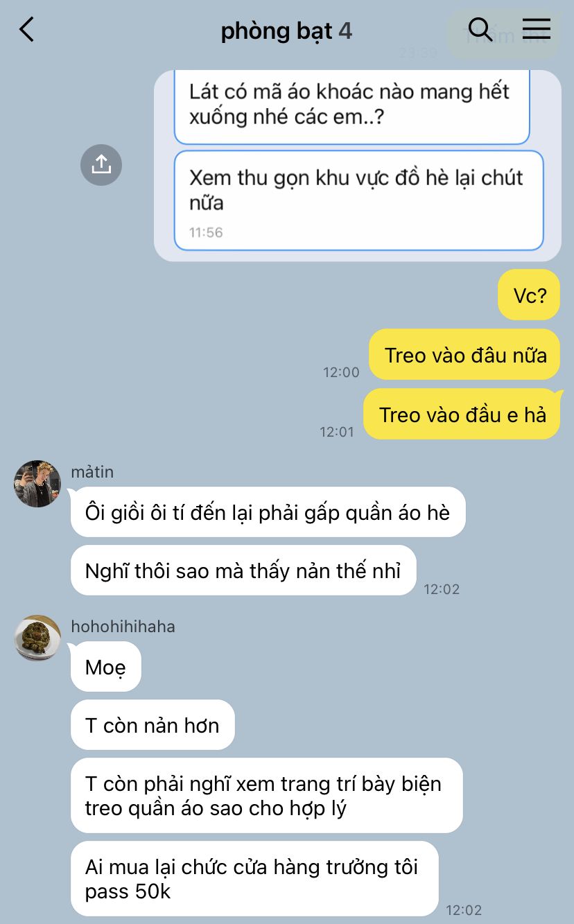The image size is (574, 924).
Task: Open the hamburger menu for chat options
Action: pos(536,29)
